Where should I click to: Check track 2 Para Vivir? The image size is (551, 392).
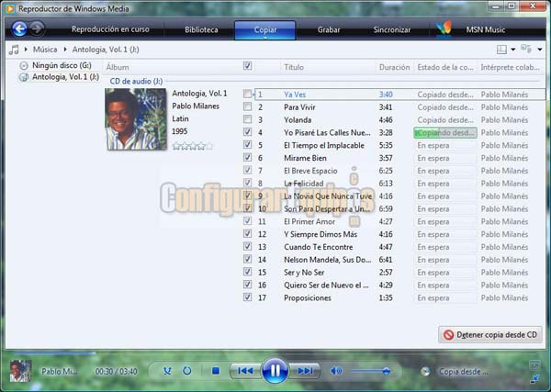247,106
